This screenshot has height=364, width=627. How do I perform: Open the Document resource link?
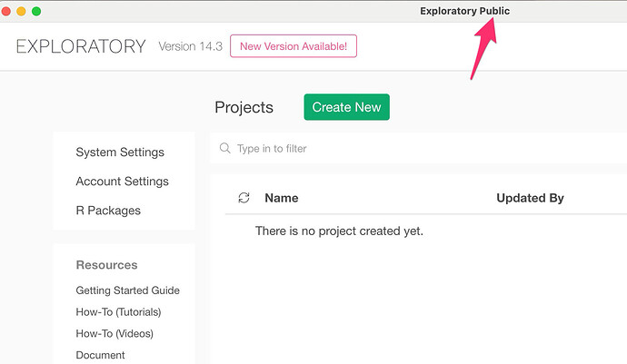100,355
